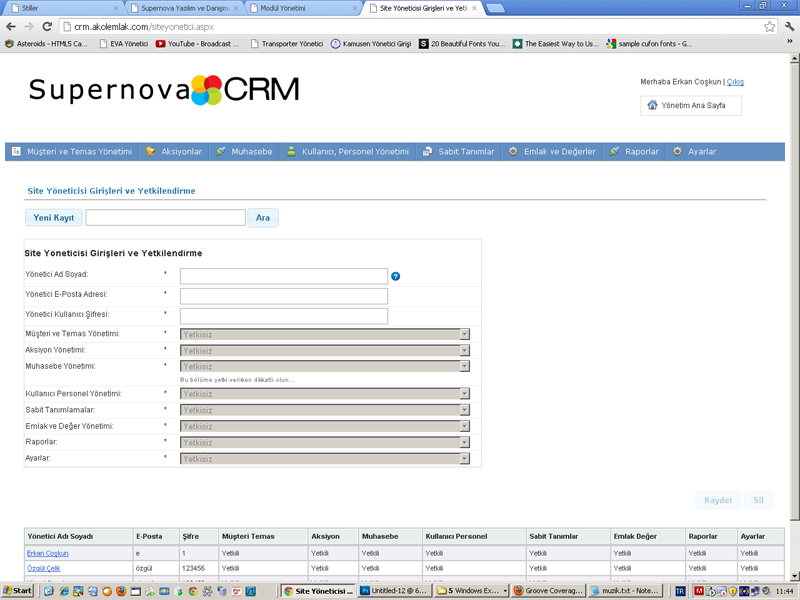The width and height of the screenshot is (800, 600).
Task: Open the new tab button
Action: (495, 8)
